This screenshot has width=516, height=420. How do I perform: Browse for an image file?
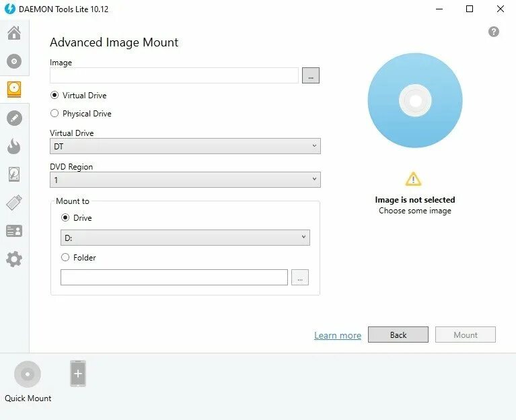click(x=311, y=75)
